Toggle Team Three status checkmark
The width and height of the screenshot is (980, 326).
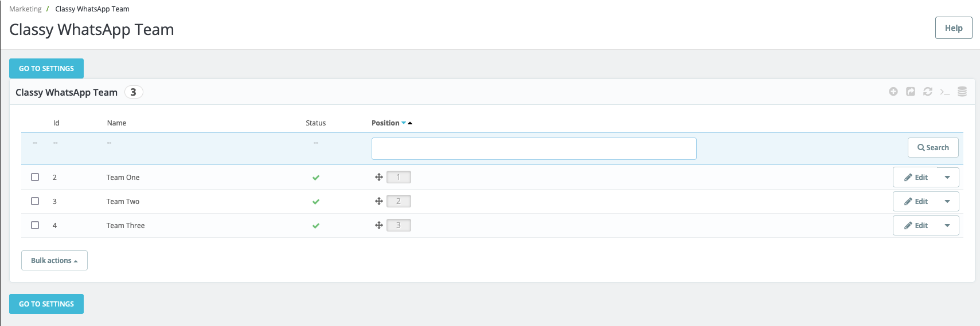pos(316,226)
